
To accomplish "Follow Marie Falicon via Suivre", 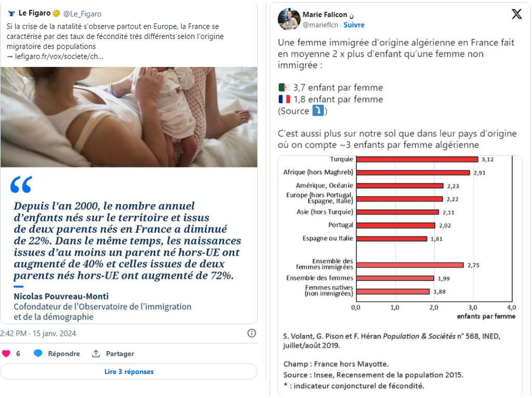I will point(354,25).
